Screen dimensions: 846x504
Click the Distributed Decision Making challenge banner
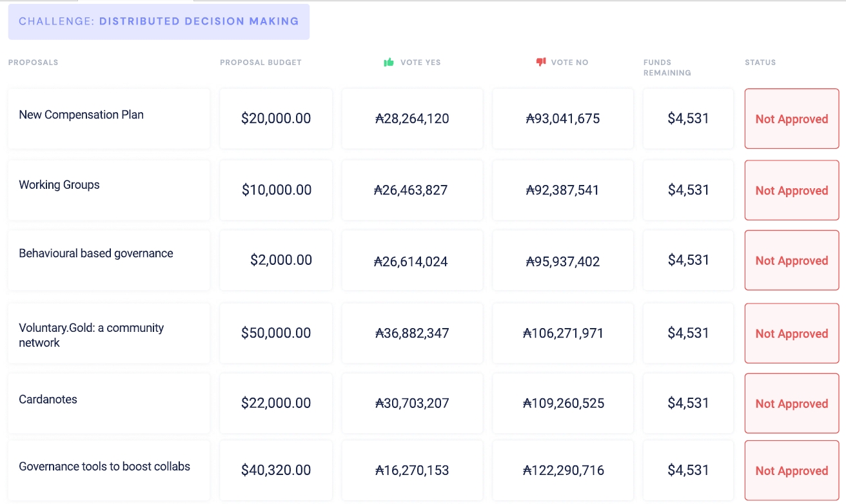click(159, 21)
